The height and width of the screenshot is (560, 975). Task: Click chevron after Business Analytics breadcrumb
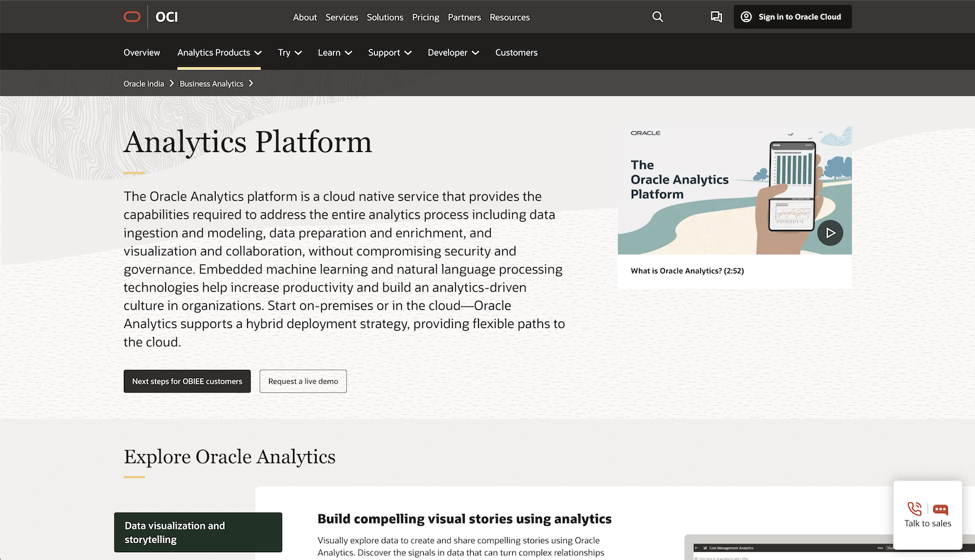tap(251, 83)
